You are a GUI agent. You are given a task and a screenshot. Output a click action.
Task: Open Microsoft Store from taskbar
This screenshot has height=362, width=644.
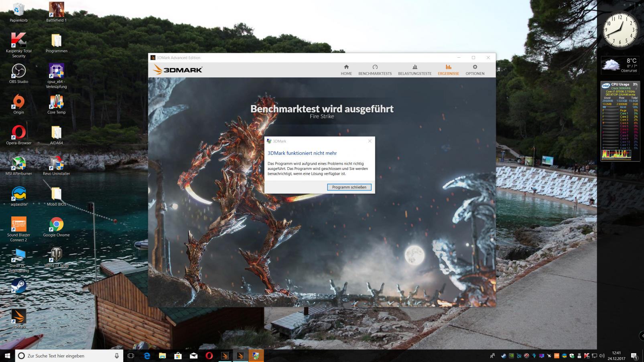click(178, 356)
